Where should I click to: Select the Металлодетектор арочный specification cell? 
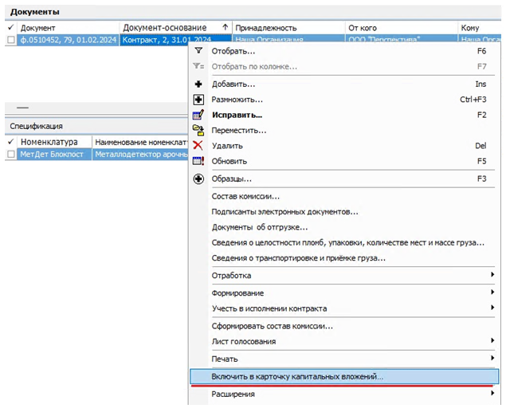(139, 155)
